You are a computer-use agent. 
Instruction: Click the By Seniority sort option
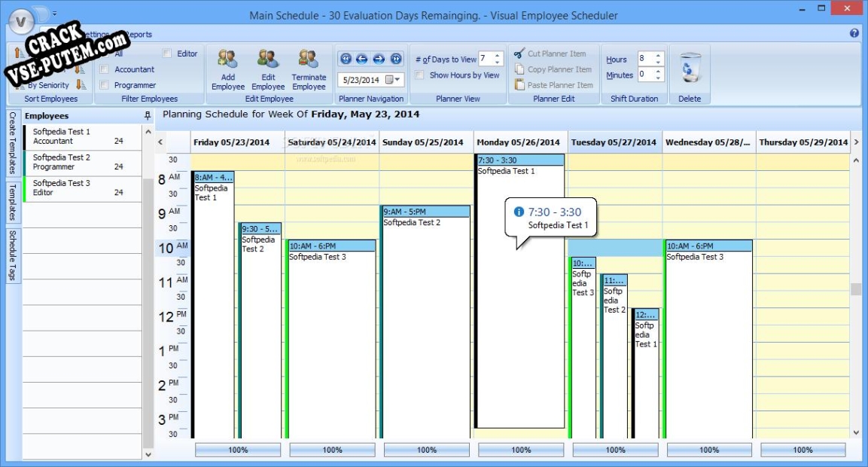(x=48, y=85)
